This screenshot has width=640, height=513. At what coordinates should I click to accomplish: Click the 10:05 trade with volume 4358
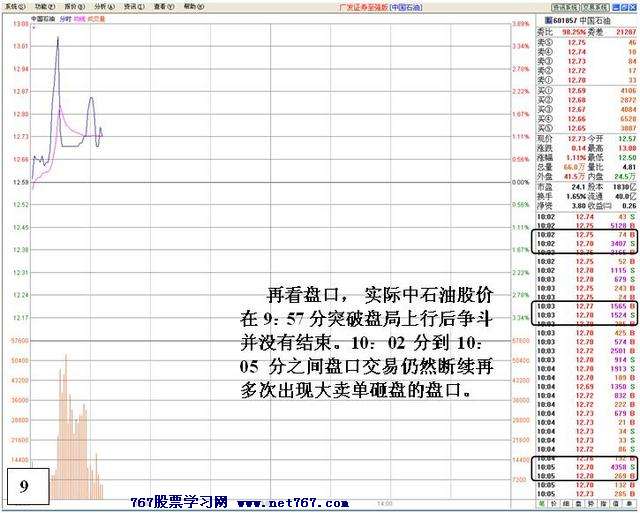[x=586, y=467]
